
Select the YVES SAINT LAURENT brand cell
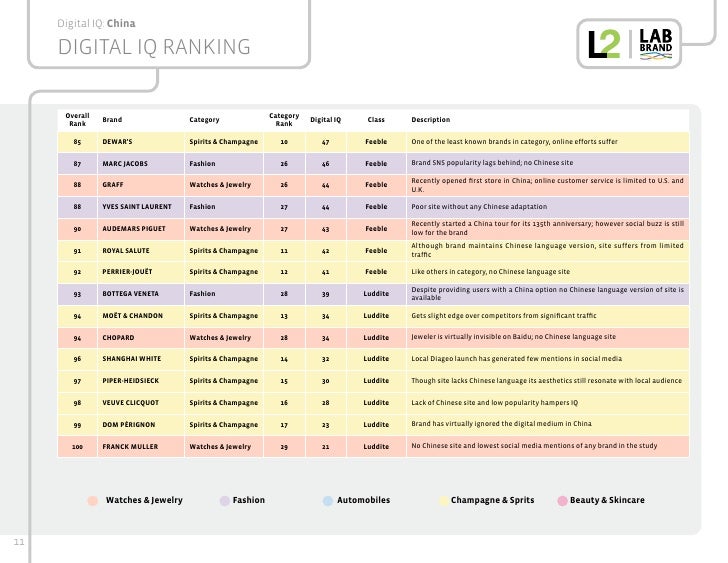coord(141,207)
